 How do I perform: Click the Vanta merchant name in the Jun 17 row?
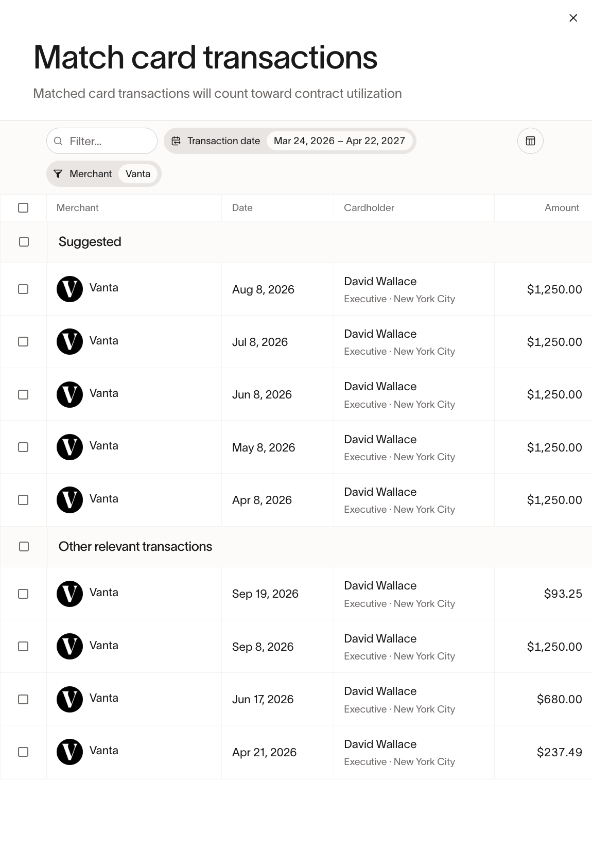[x=104, y=698]
